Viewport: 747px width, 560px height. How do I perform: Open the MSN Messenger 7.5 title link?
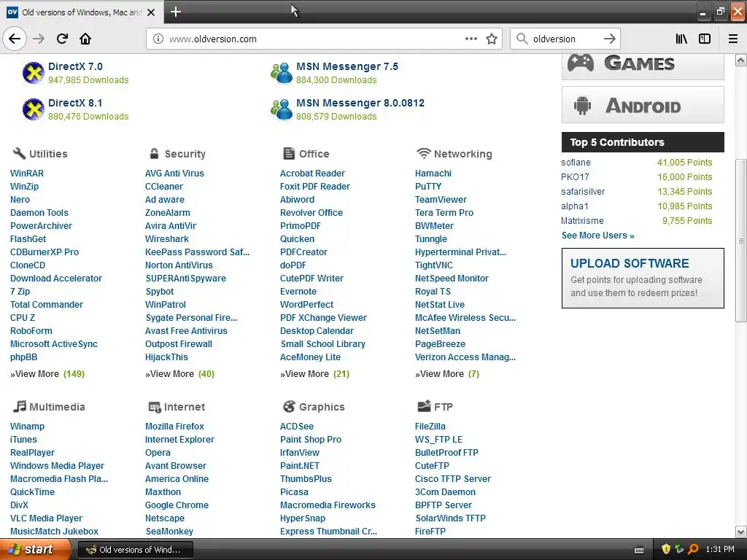pos(347,66)
